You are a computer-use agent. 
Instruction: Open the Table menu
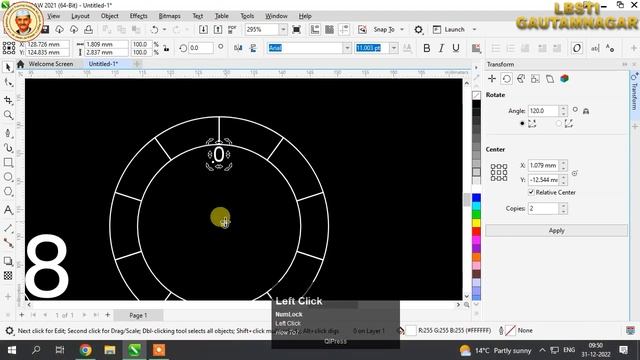[222, 16]
